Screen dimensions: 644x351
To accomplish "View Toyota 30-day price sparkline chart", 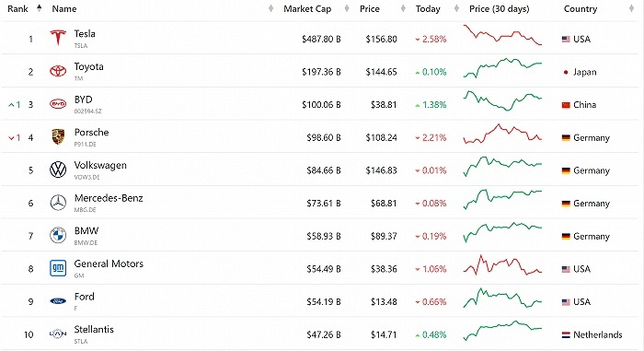I will point(502,68).
